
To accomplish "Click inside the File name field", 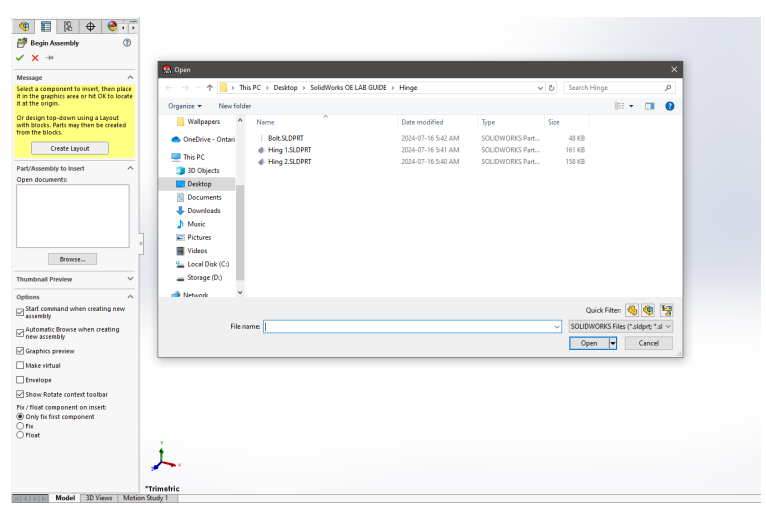I will tap(408, 327).
